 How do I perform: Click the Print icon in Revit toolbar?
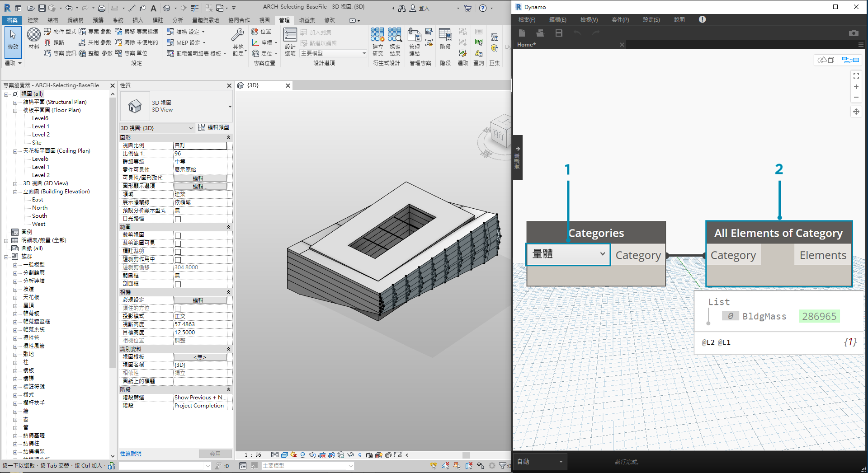102,8
